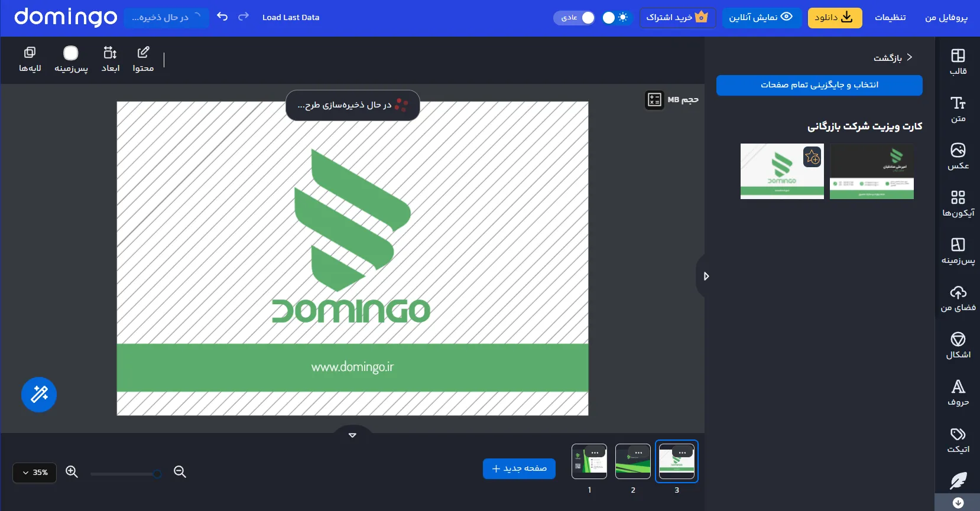The width and height of the screenshot is (980, 511).
Task: Open the محتوا content edit tool
Action: point(143,60)
